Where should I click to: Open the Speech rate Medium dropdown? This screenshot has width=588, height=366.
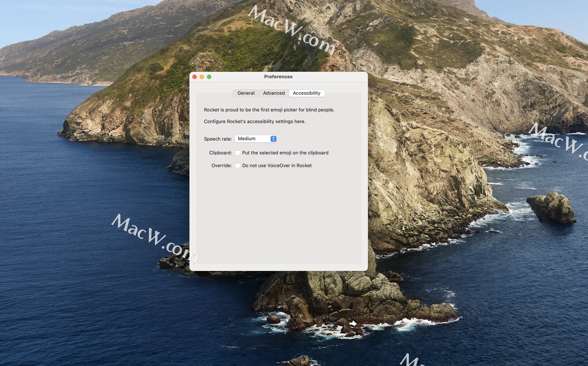coord(253,139)
